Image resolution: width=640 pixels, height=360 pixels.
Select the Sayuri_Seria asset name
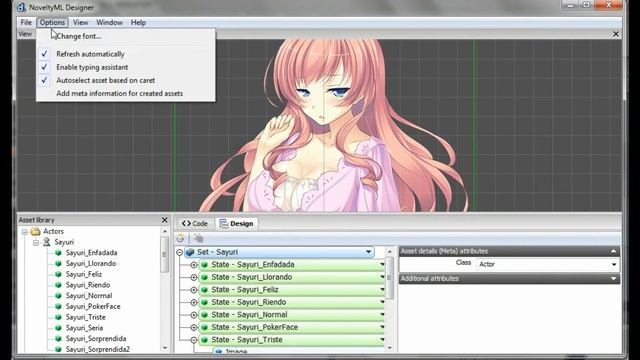pos(84,328)
